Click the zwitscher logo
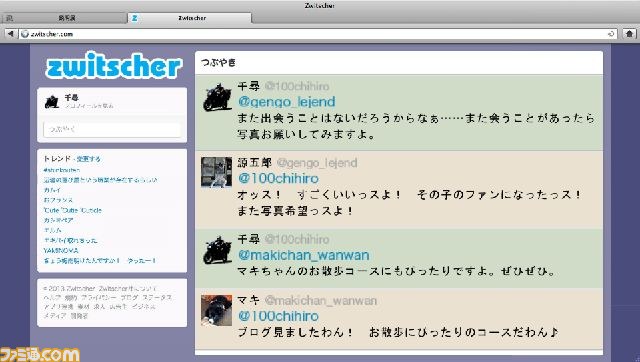640x362 pixels. click(113, 65)
